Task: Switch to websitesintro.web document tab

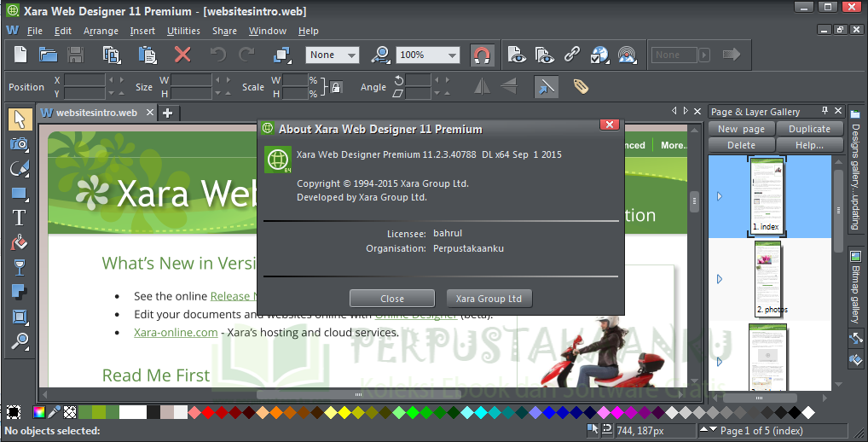Action: (96, 113)
